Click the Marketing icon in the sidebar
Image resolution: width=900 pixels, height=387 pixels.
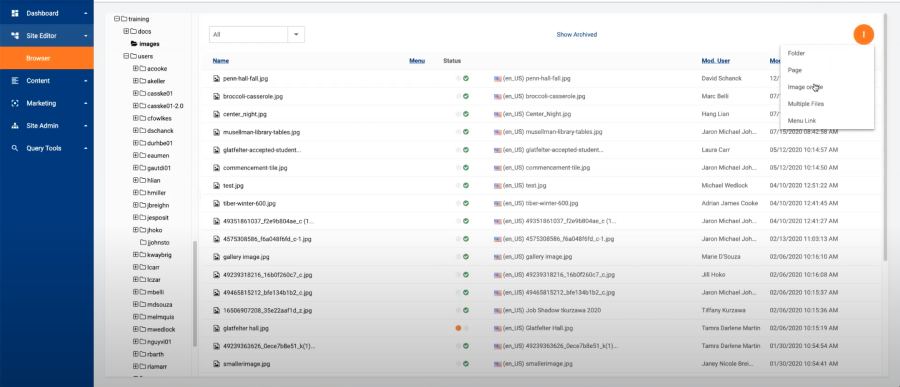pos(15,103)
